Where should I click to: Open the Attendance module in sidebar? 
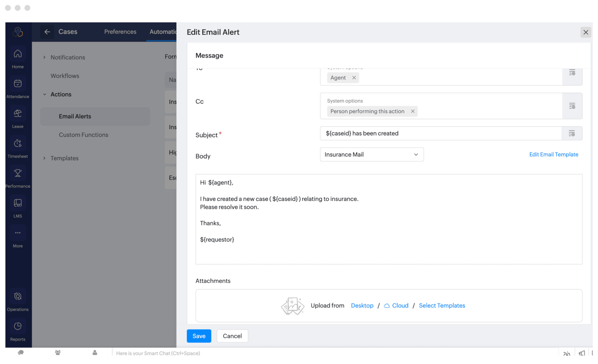click(x=18, y=84)
